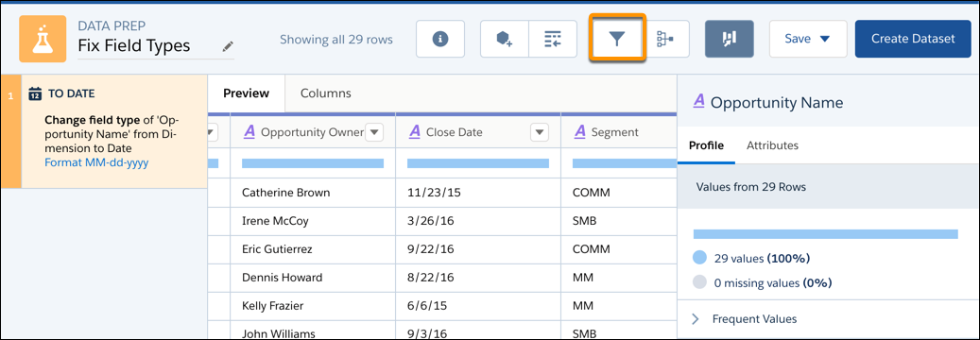Screen dimensions: 980x340
Task: Click COMM cell in Catherine Brown row
Action: click(619, 193)
